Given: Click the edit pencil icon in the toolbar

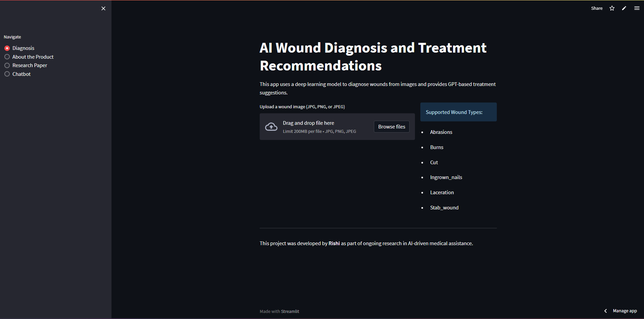Looking at the screenshot, I should pyautogui.click(x=624, y=8).
